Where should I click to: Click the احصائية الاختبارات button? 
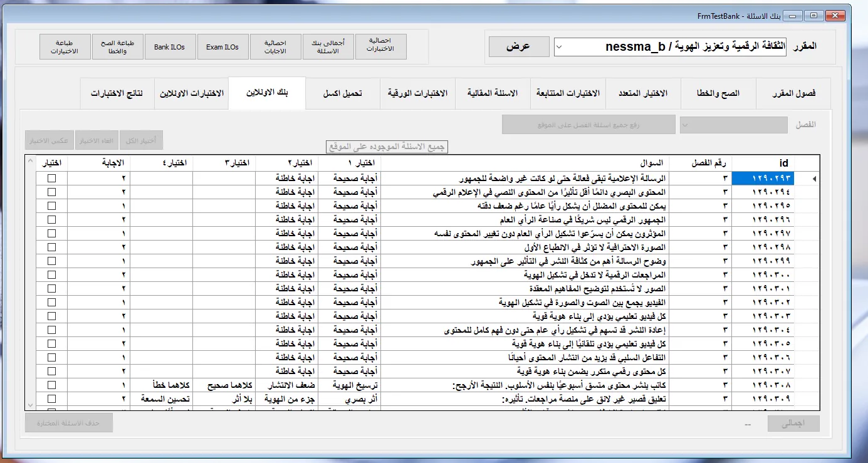pyautogui.click(x=381, y=46)
